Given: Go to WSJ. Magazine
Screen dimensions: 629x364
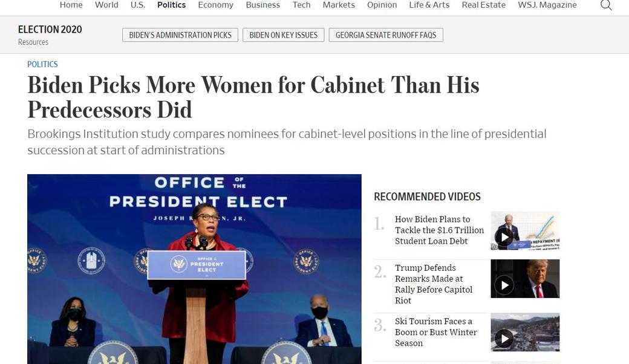Looking at the screenshot, I should click(547, 5).
